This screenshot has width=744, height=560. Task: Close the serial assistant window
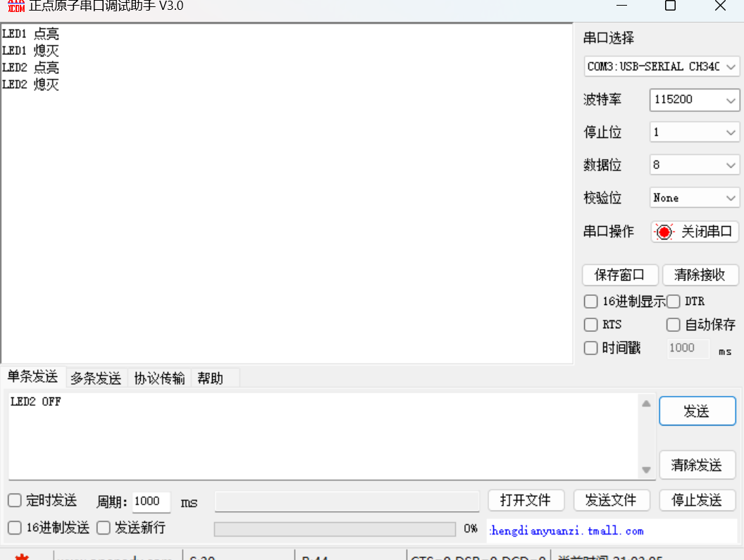(x=720, y=6)
